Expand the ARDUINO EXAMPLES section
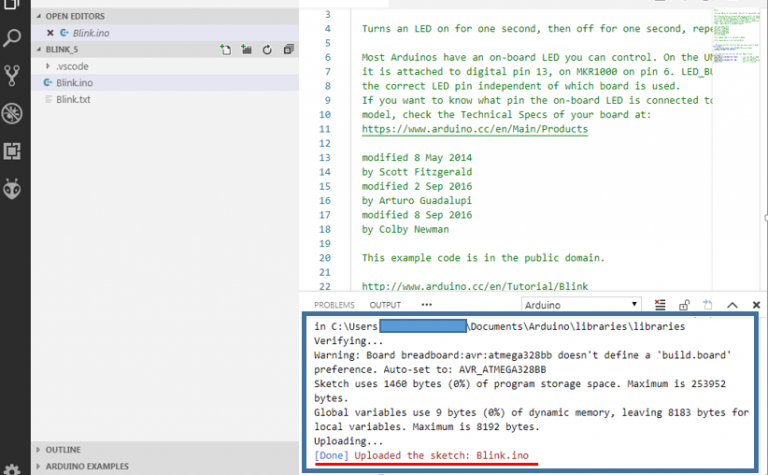This screenshot has width=768, height=475. click(85, 466)
